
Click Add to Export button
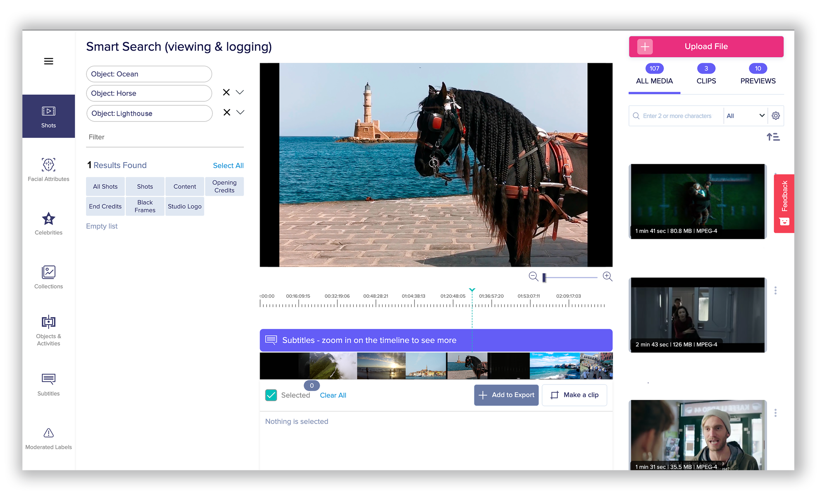[x=507, y=395]
